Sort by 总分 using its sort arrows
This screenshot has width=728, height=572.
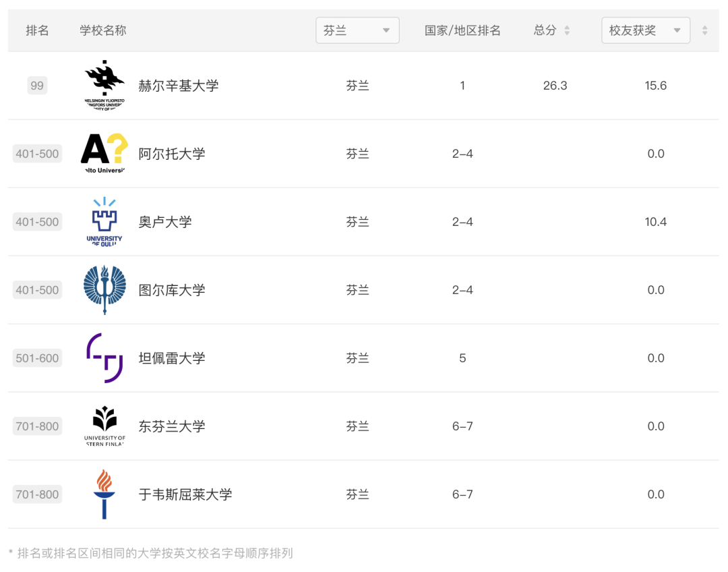(567, 30)
